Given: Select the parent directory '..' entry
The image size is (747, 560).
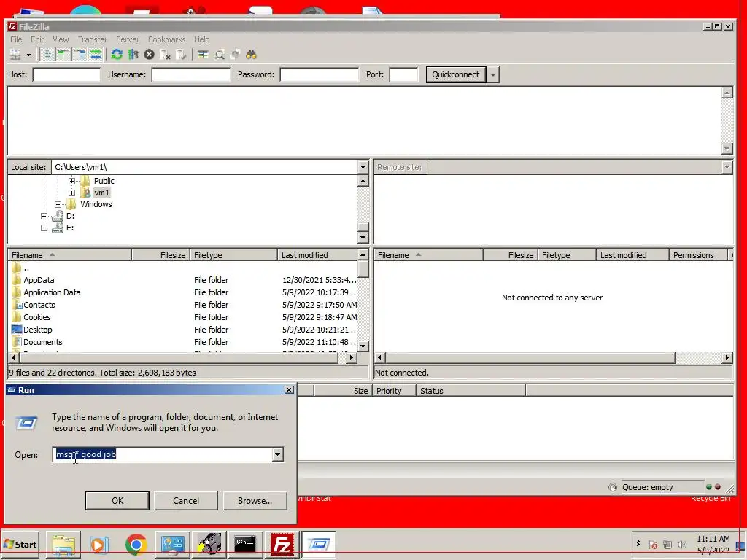Looking at the screenshot, I should point(183,268).
